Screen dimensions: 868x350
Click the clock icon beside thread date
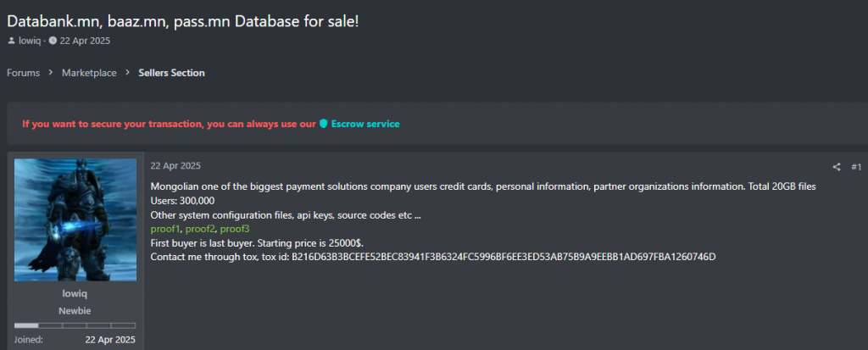(53, 41)
